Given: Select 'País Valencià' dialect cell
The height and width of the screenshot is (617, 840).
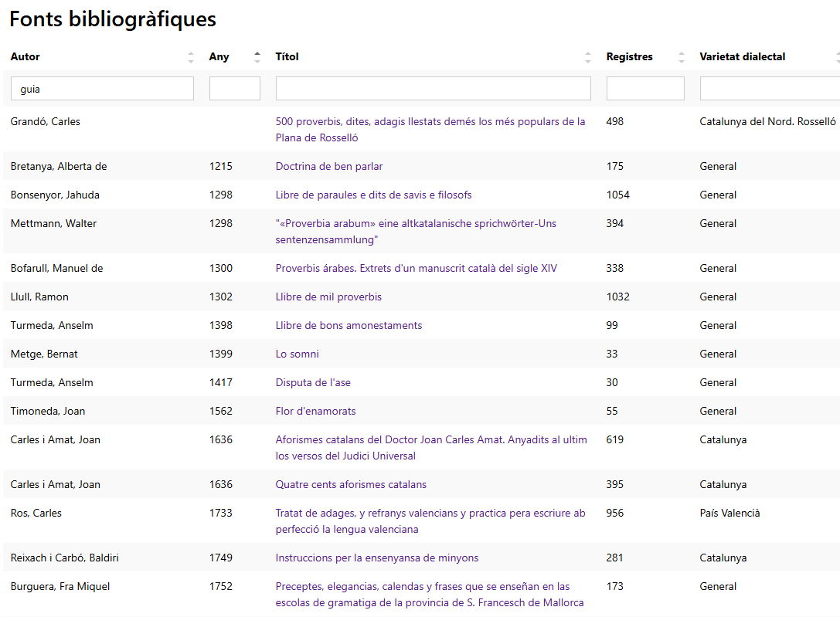Looking at the screenshot, I should (729, 513).
